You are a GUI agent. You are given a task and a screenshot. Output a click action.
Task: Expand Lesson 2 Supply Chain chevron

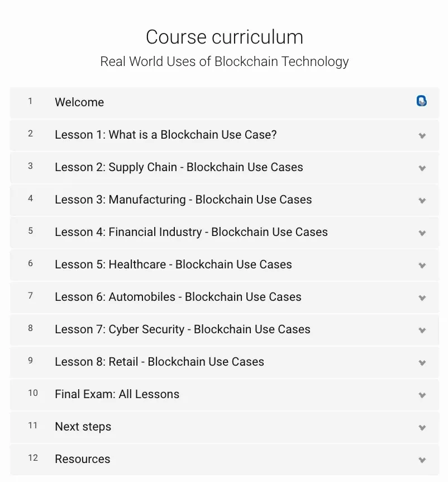point(422,168)
